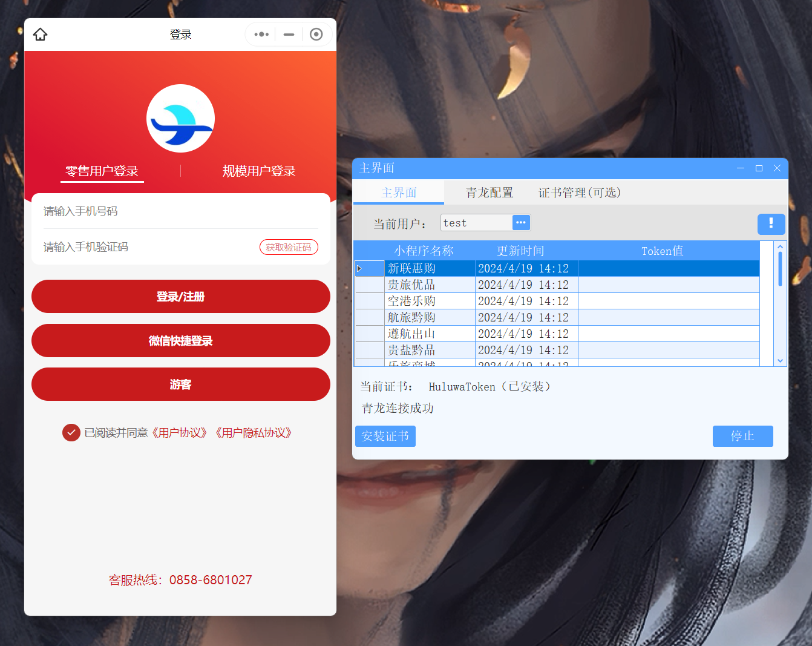This screenshot has height=646, width=812.
Task: Click 青龙连接成功 status text
Action: pyautogui.click(x=398, y=408)
